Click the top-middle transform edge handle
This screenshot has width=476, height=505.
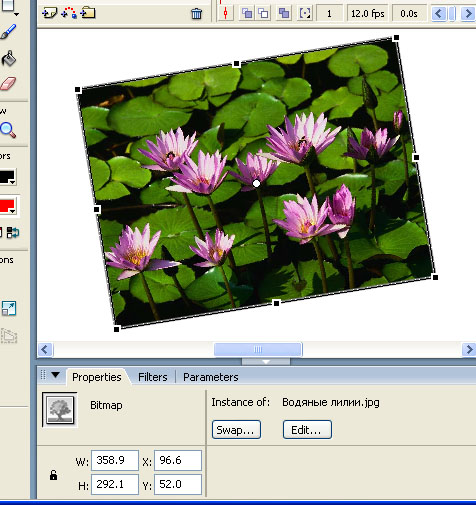coord(237,63)
